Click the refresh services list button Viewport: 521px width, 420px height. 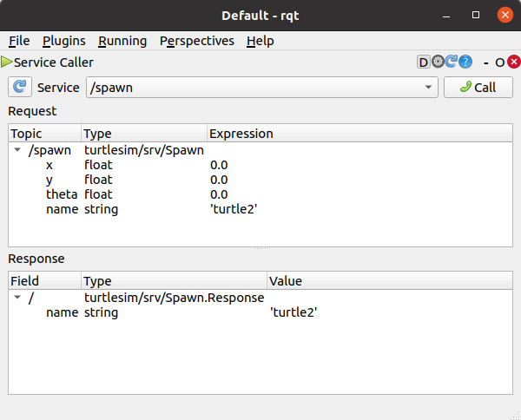pyautogui.click(x=20, y=88)
